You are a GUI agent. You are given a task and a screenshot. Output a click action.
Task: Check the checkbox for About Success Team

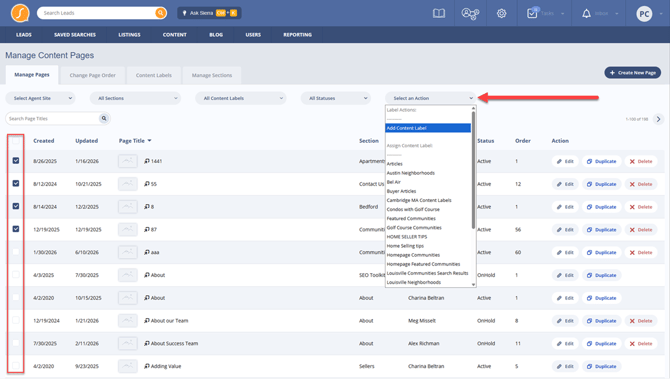pyautogui.click(x=16, y=343)
